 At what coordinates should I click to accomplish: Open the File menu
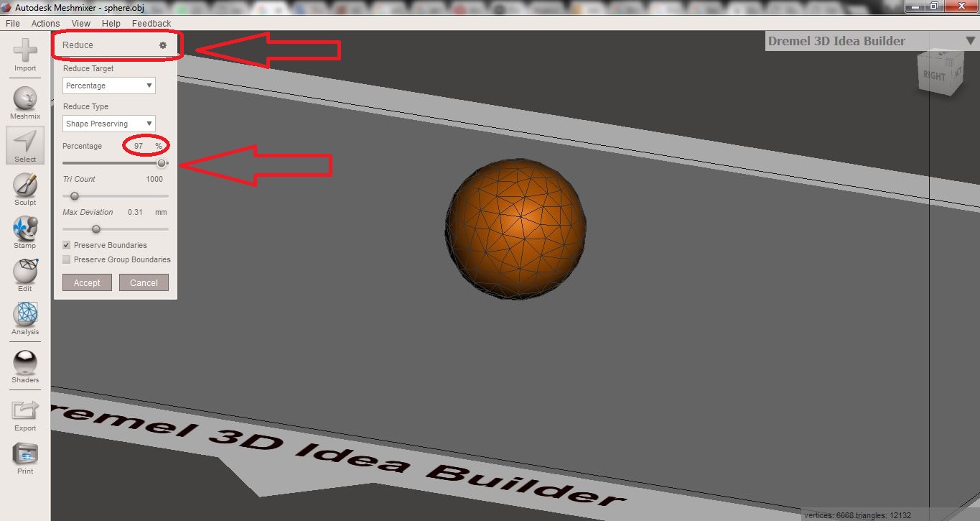coord(12,23)
